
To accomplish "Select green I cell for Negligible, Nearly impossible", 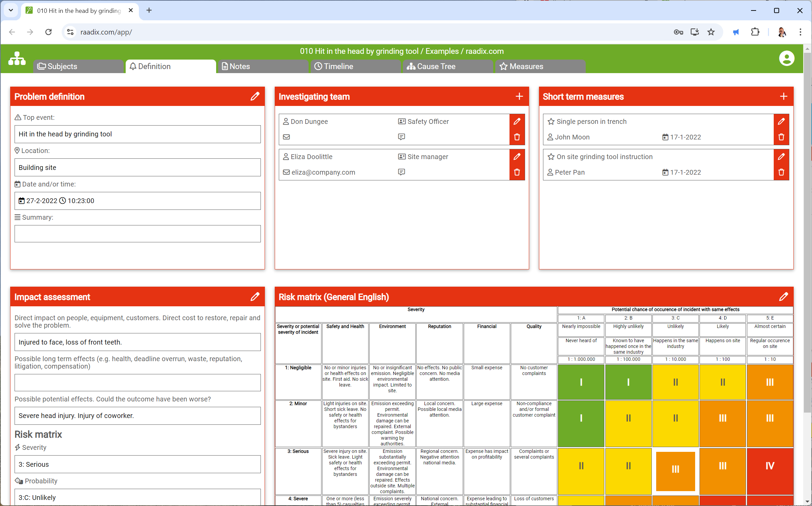I will 581,382.
